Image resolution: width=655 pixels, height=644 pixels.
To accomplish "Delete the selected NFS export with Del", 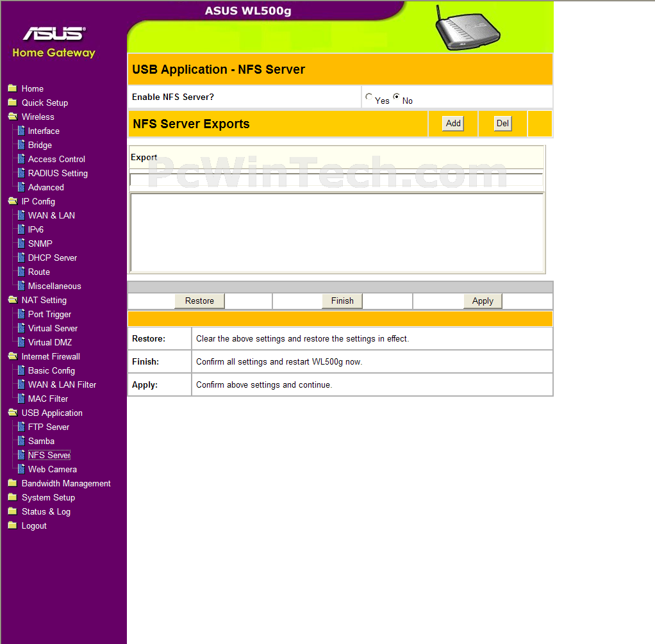I will [x=502, y=123].
